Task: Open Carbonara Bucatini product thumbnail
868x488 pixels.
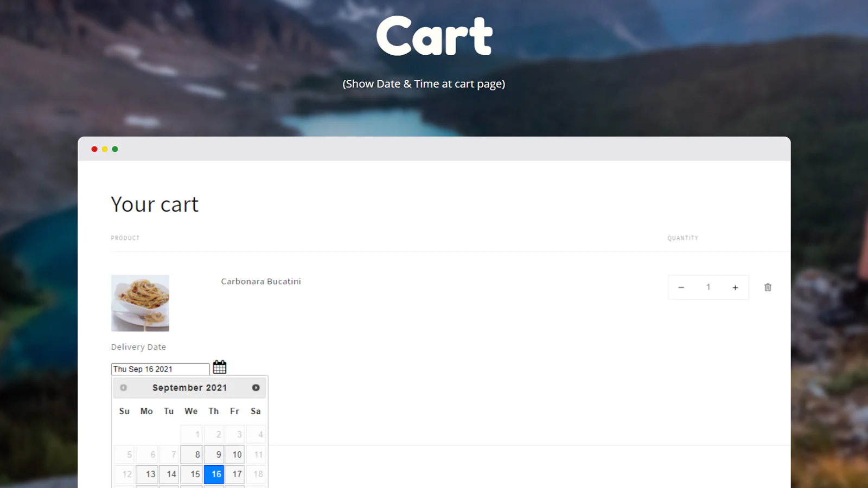Action: tap(140, 303)
